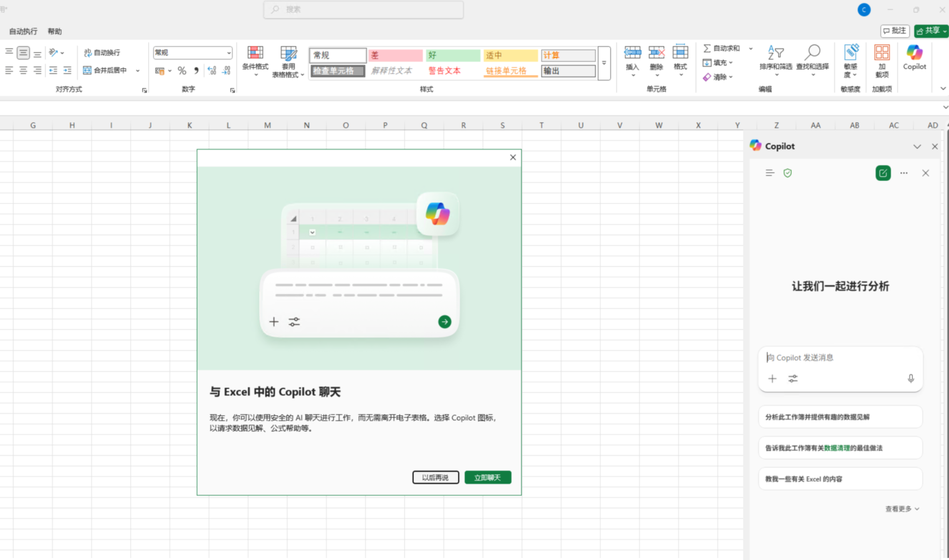Click the 以后再说 button

point(436,477)
